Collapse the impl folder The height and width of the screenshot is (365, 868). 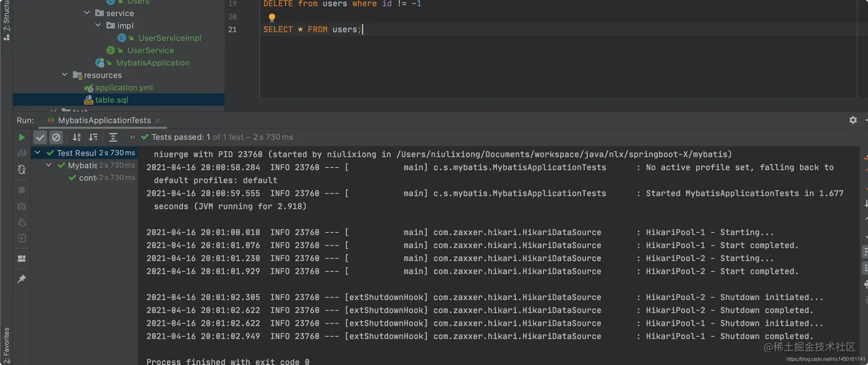98,25
